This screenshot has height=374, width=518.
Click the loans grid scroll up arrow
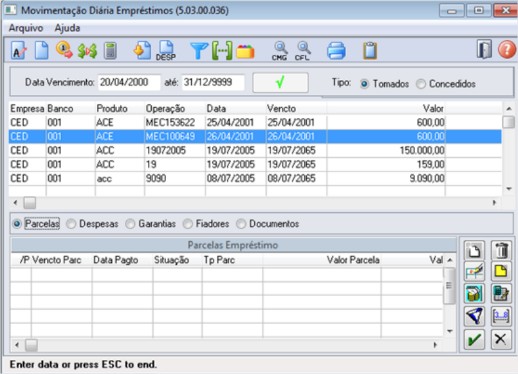[509, 109]
